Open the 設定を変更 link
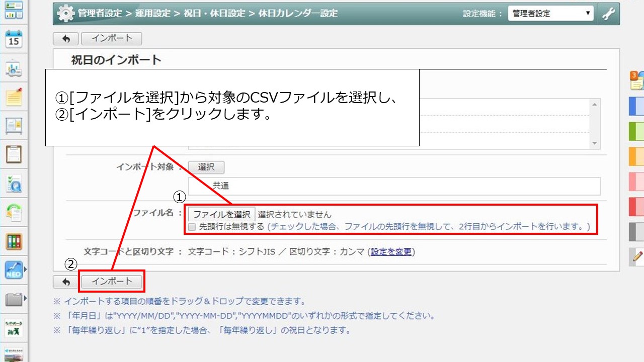 click(x=391, y=252)
